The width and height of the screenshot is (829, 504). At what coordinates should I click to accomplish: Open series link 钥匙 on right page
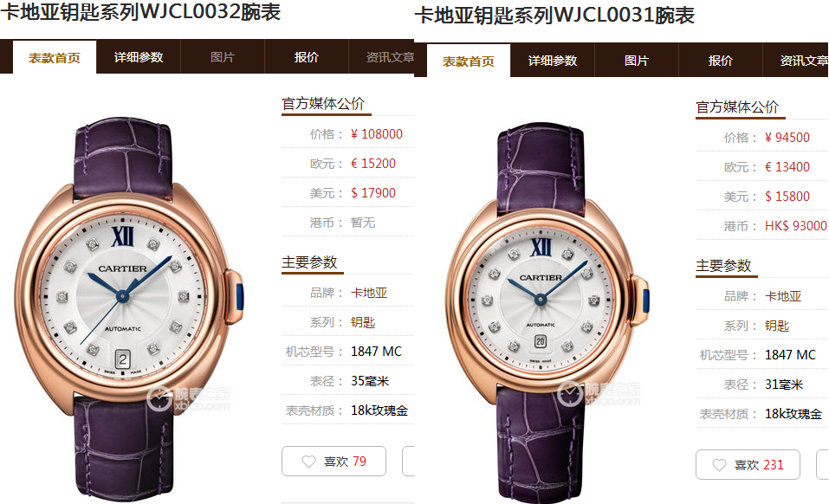tap(777, 326)
